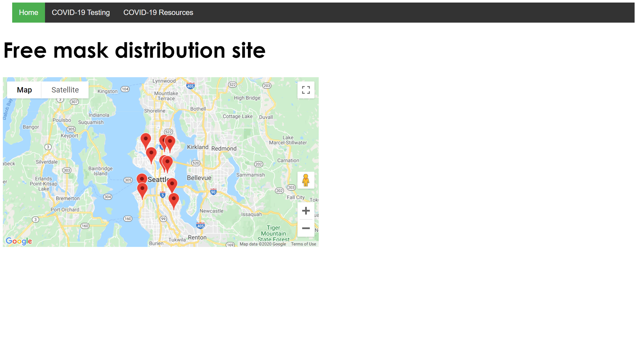This screenshot has height=364, width=638.
Task: Click the marker left of Seattle label
Action: tap(142, 179)
